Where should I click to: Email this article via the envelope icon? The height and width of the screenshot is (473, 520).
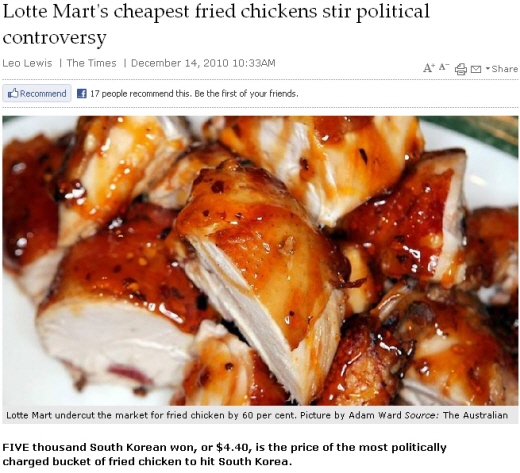pyautogui.click(x=476, y=69)
